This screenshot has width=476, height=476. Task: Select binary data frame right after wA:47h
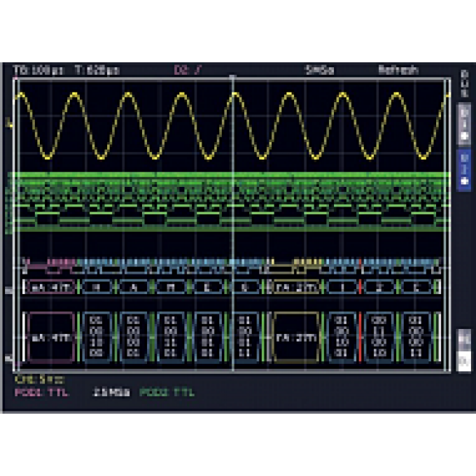click(x=97, y=337)
